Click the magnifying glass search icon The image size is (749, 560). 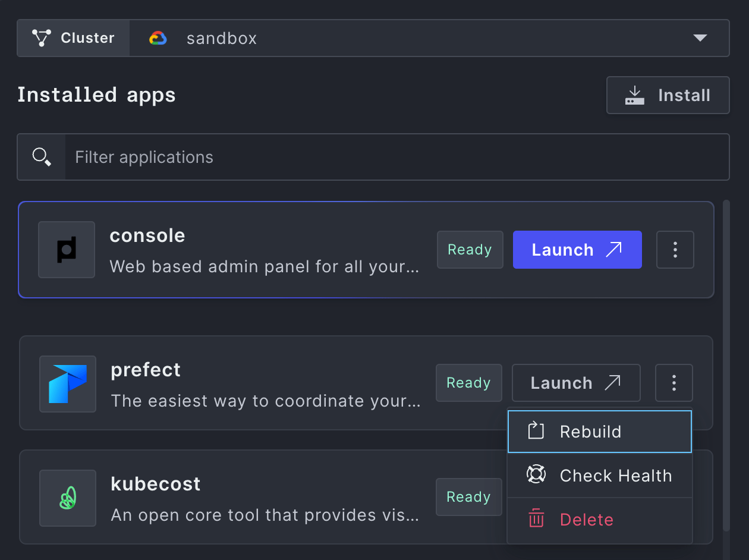pos(42,158)
